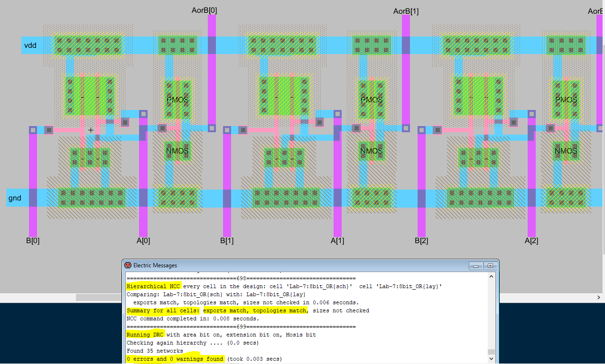
Task: Select the NMOS transistor below AorB[1]
Action: pos(371,151)
